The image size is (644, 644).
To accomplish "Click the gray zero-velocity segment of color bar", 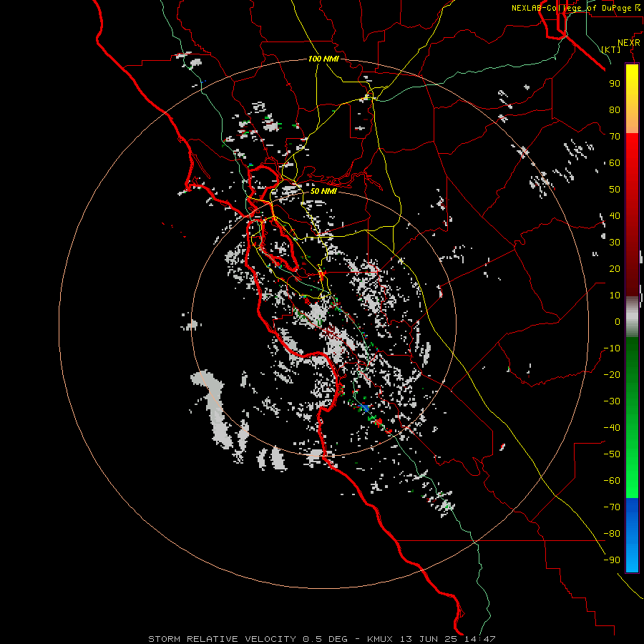I will pos(632,316).
